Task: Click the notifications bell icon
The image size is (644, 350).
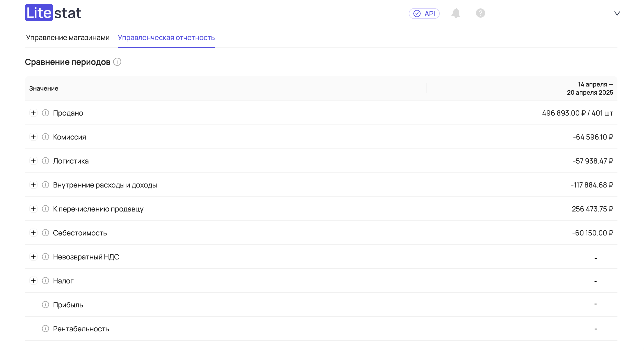Action: 456,13
